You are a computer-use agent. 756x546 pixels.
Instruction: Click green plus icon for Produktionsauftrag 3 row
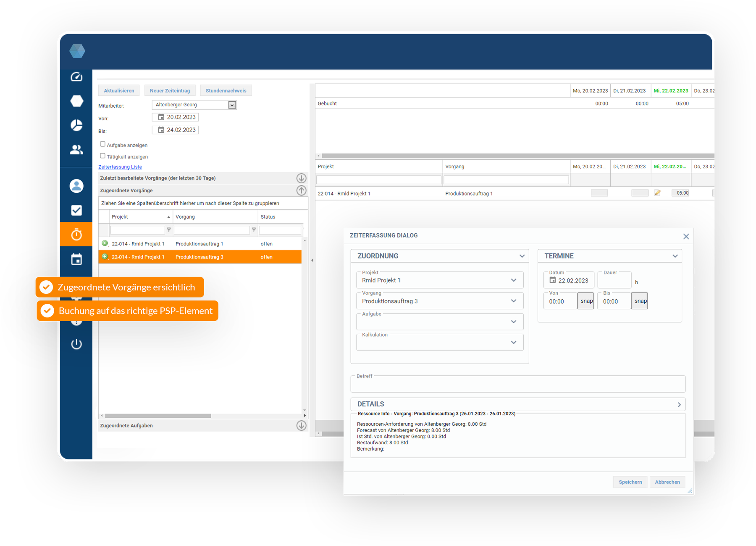pyautogui.click(x=105, y=256)
